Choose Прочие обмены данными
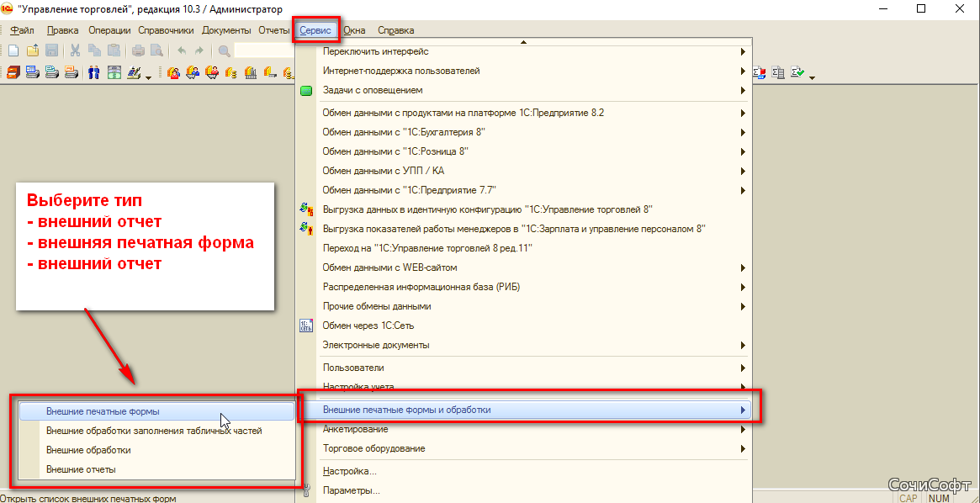980x503 pixels. pyautogui.click(x=524, y=306)
